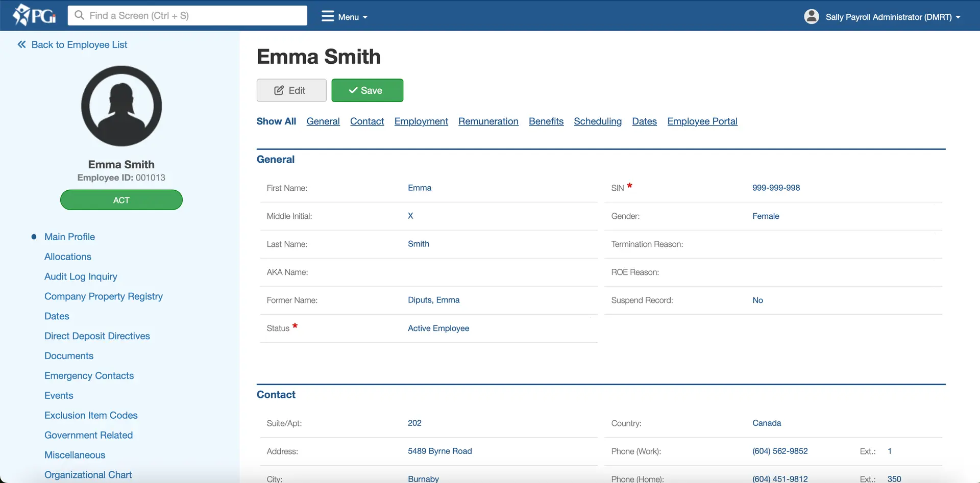The width and height of the screenshot is (980, 483).
Task: Open Audit Log Inquiry link
Action: [81, 276]
